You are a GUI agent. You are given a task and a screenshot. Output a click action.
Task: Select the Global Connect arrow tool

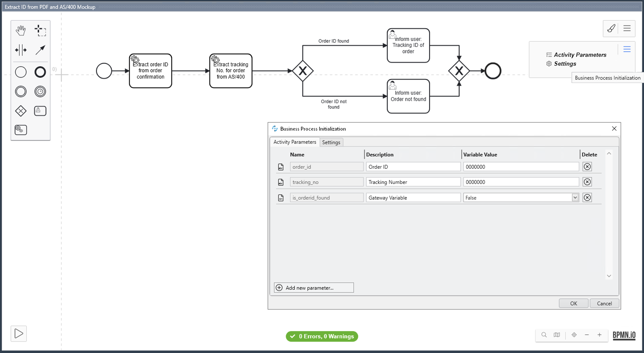40,50
